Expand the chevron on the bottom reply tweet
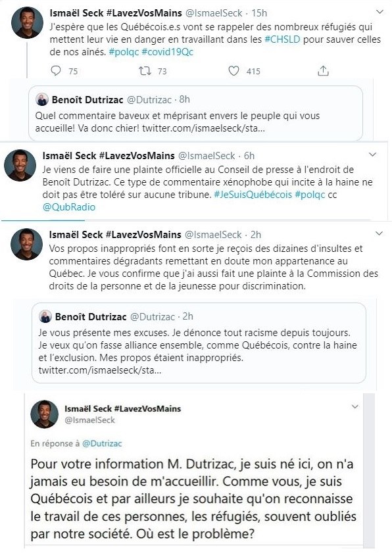This screenshot has height=559, width=392. pos(355,406)
